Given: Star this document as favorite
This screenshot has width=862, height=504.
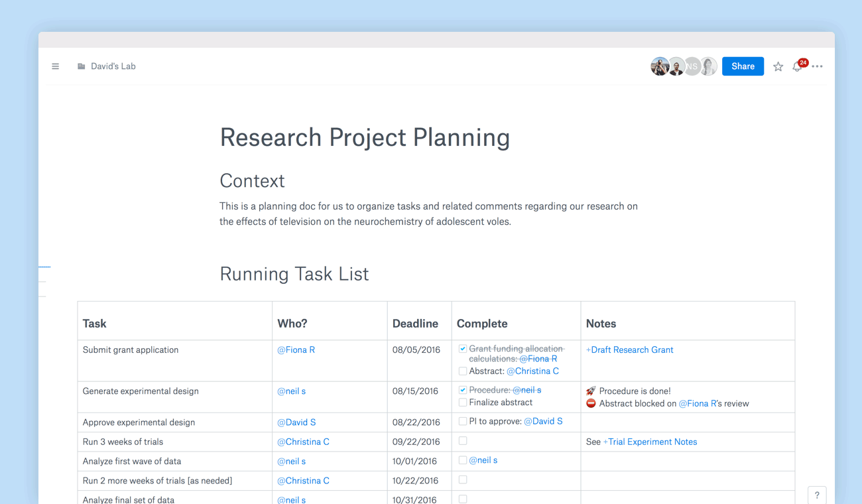Looking at the screenshot, I should tap(778, 66).
